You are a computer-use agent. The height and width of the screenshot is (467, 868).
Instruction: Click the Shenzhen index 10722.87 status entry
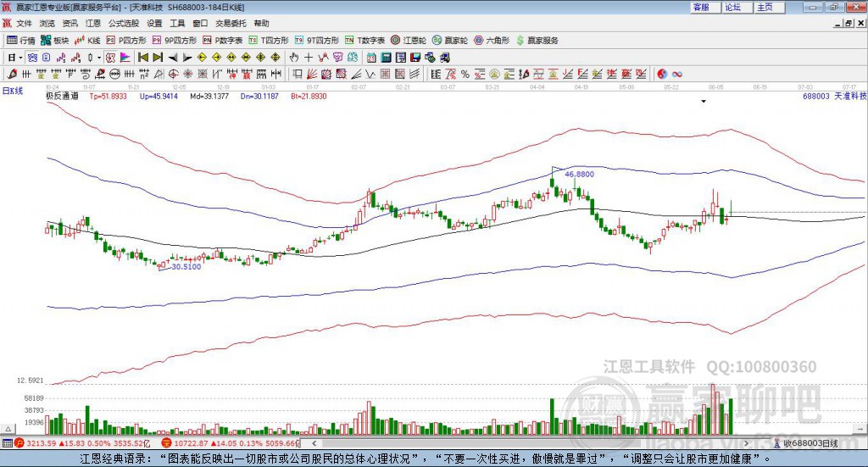pos(231,443)
